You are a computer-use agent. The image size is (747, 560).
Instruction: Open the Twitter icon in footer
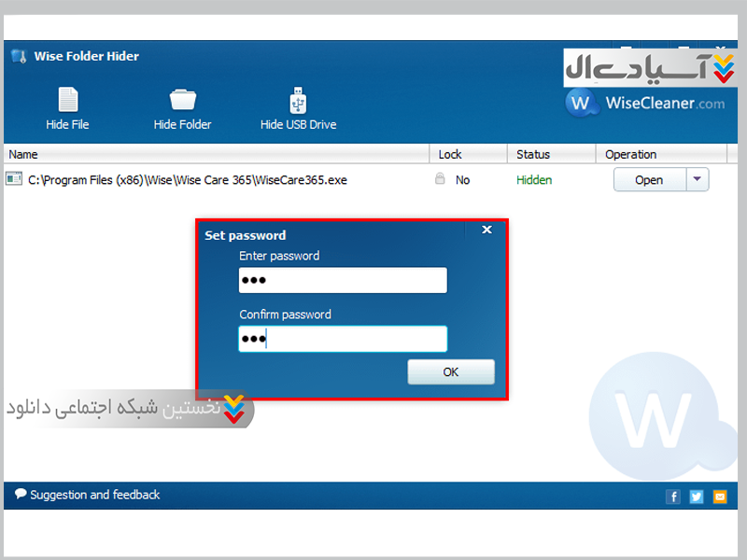pyautogui.click(x=697, y=497)
